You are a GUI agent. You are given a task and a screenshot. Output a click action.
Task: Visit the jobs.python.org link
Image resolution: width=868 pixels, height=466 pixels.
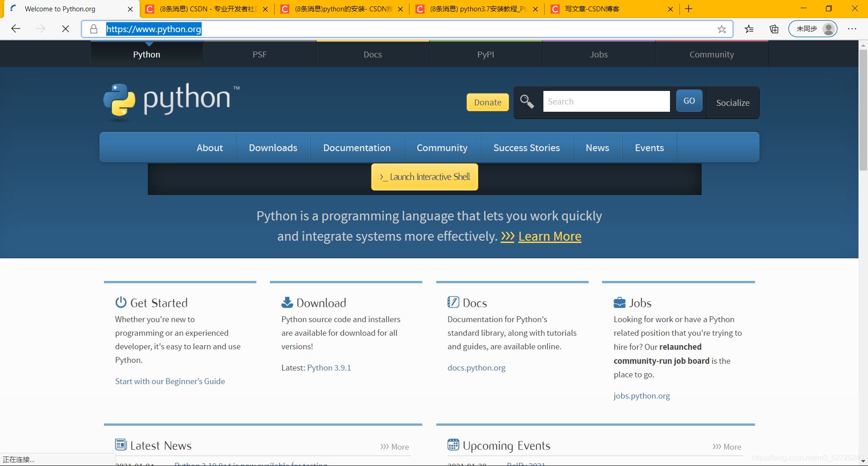coord(642,396)
